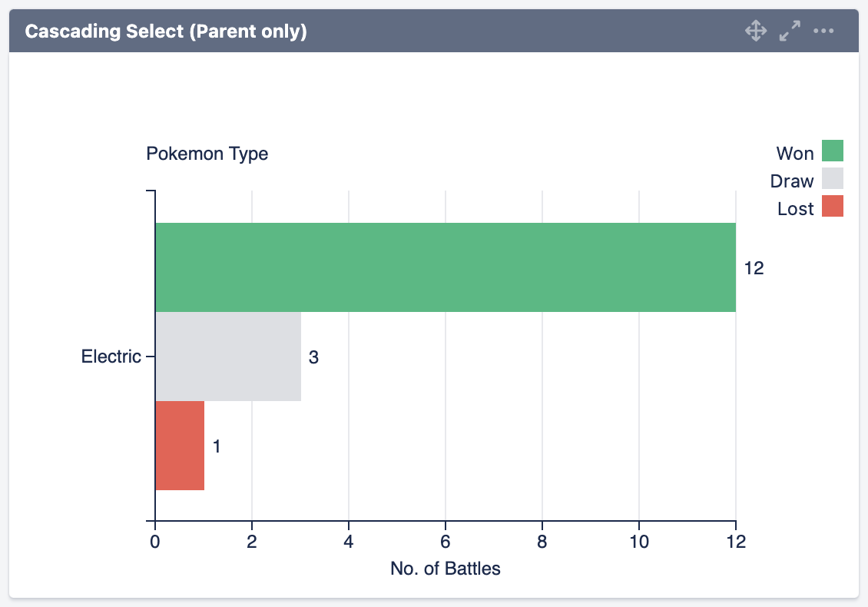Select the green Won bar showing 12

click(446, 267)
